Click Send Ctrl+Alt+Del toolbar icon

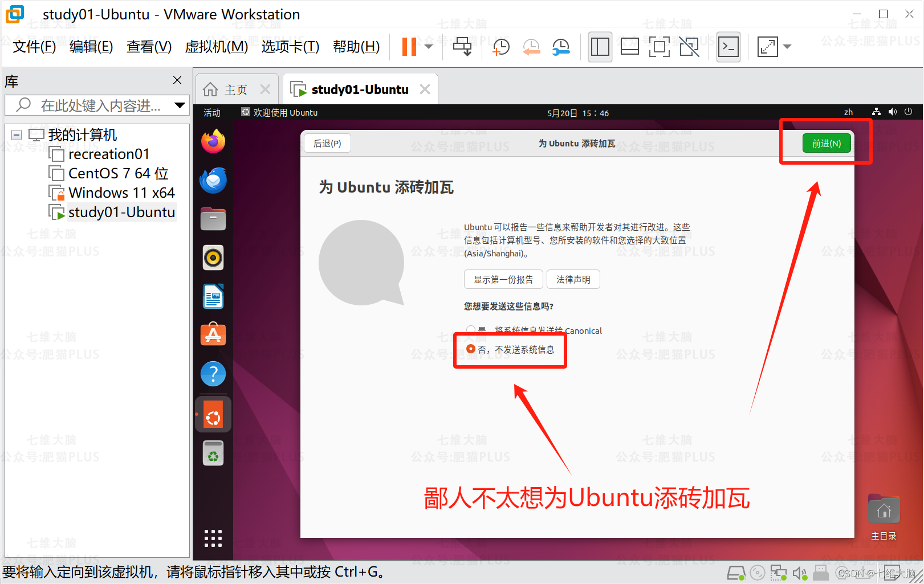coord(462,47)
